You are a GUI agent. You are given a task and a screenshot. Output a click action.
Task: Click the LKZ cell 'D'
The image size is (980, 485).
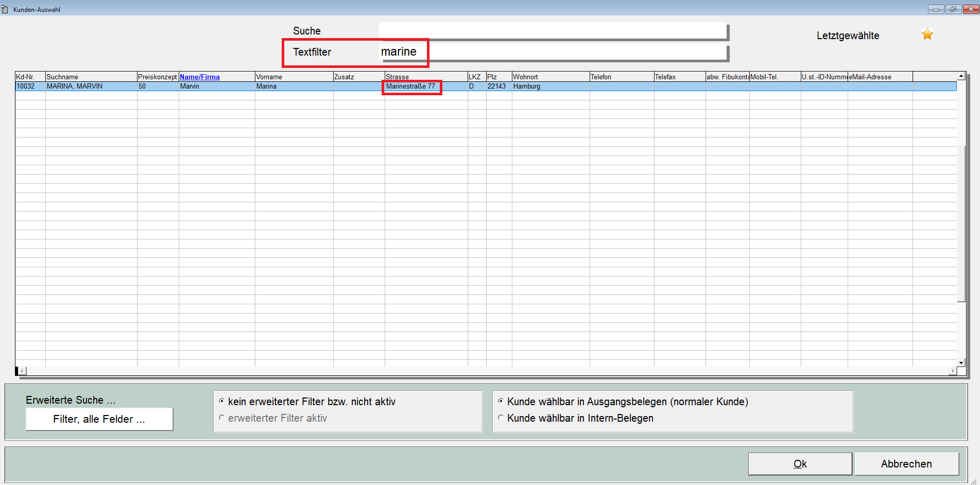[477, 86]
